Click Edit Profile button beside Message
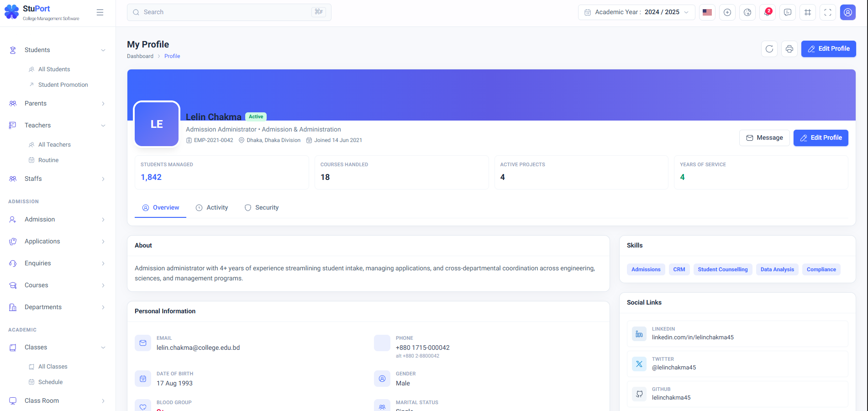 [821, 138]
